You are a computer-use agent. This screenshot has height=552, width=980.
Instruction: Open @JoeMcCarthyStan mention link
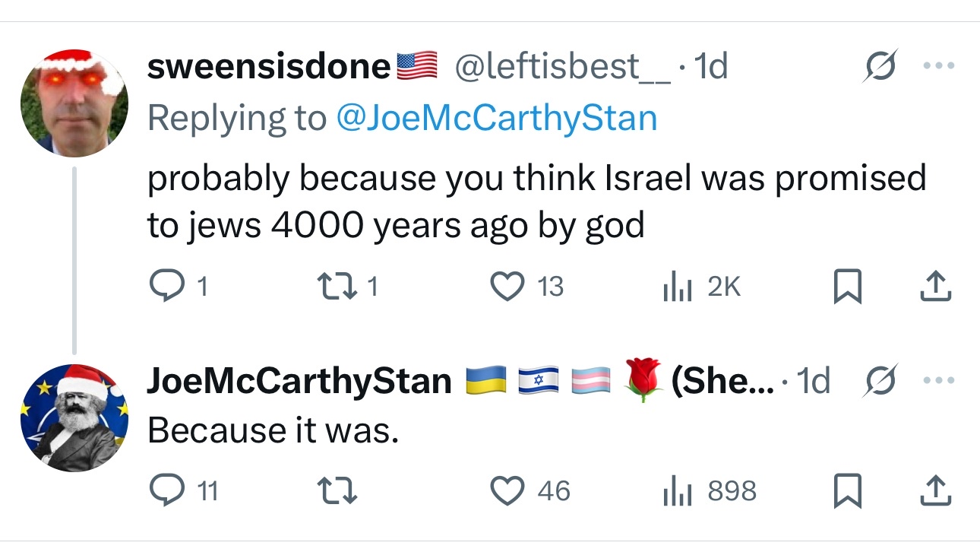[495, 119]
